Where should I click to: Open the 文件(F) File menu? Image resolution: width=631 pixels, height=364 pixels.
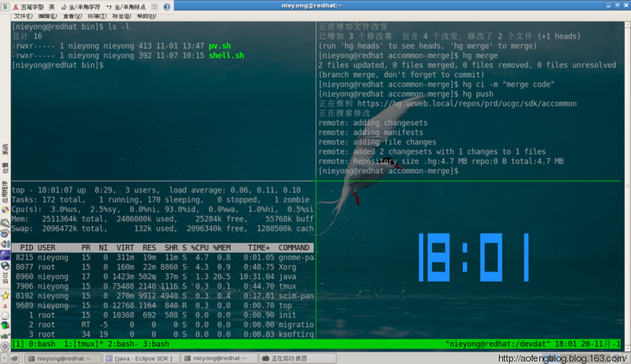[23, 16]
